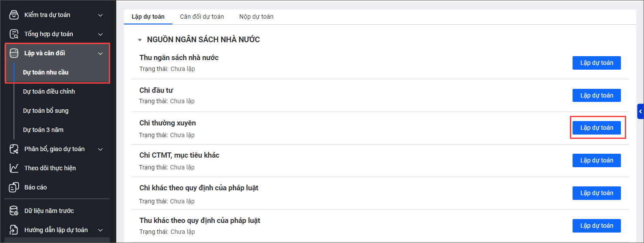644x243 pixels.
Task: Click the Báo cáo report icon
Action: [14, 187]
